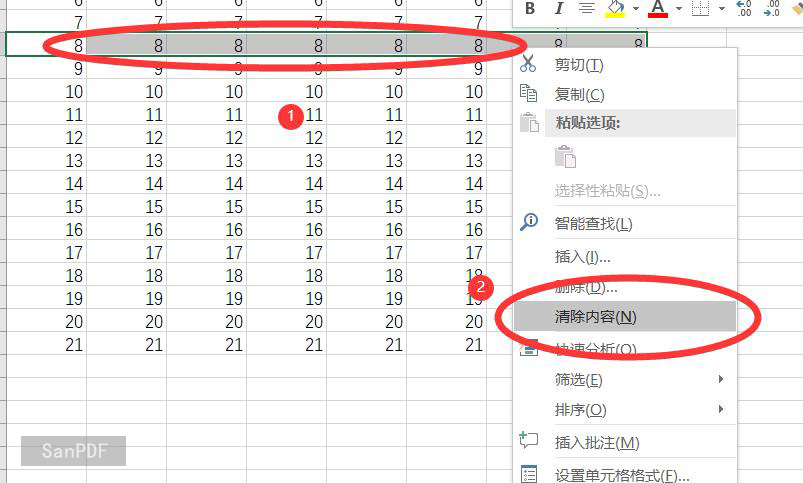
Task: Toggle italic formatting in the mini toolbar
Action: (x=559, y=8)
